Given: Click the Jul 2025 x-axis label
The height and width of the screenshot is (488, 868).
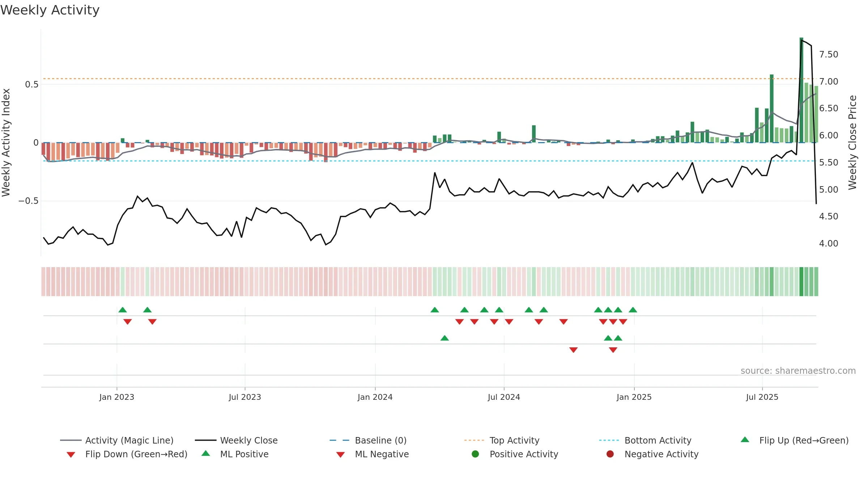Looking at the screenshot, I should click(x=762, y=397).
